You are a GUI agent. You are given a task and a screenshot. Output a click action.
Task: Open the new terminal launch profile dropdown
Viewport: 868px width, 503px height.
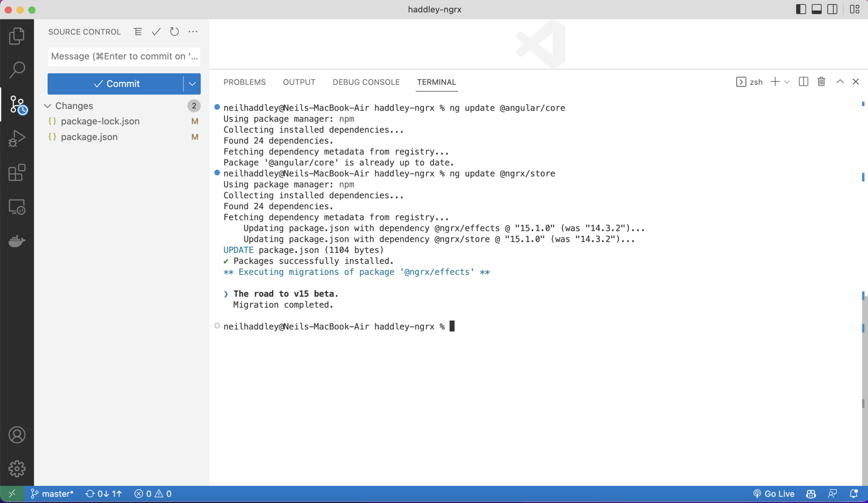pos(787,82)
